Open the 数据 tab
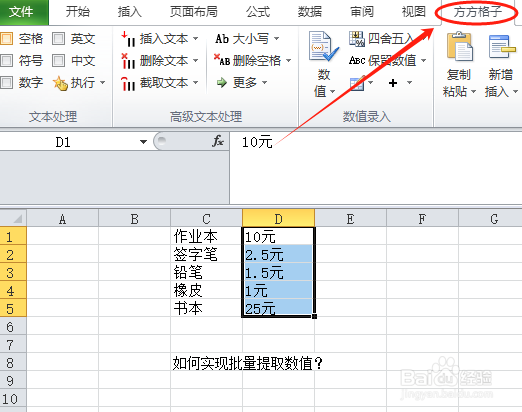The width and height of the screenshot is (522, 412). (310, 12)
